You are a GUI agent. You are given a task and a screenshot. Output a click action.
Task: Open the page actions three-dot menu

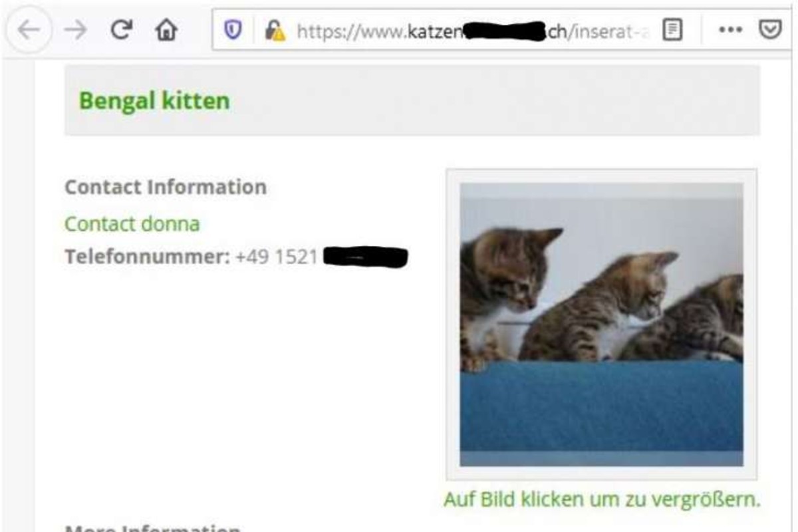coord(731,31)
